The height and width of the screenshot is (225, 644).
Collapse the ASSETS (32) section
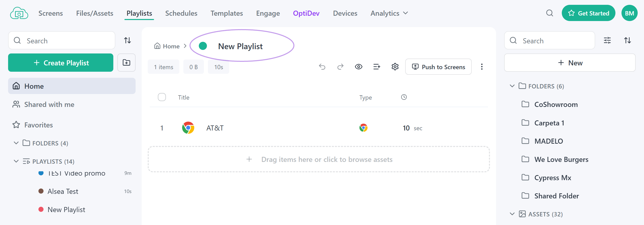tap(512, 214)
